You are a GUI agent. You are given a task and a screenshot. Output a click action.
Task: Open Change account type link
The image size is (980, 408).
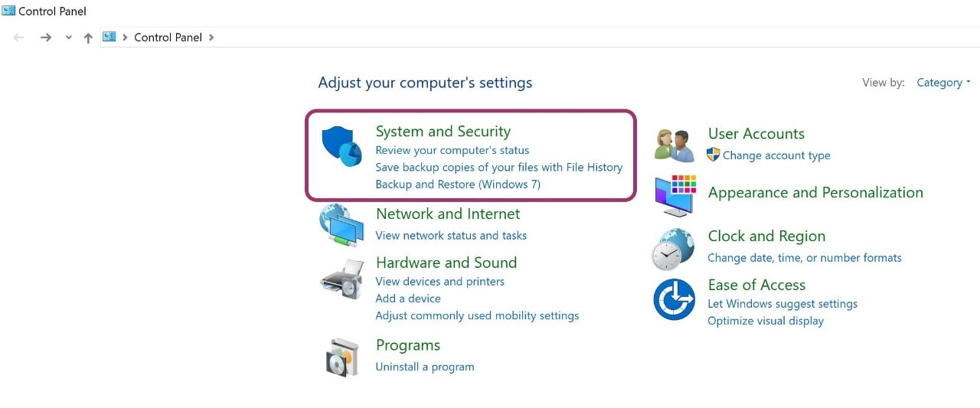tap(776, 155)
